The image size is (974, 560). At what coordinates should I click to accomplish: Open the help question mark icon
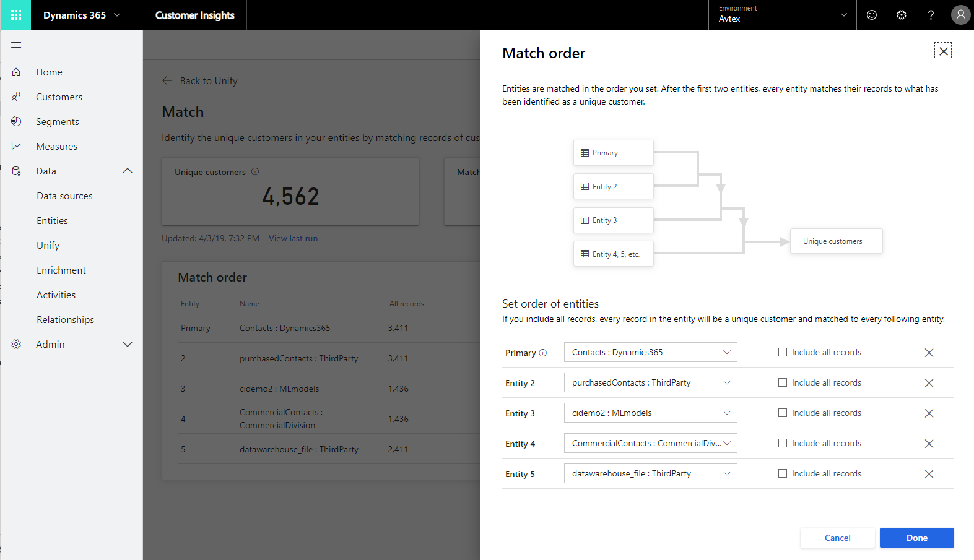(x=931, y=15)
